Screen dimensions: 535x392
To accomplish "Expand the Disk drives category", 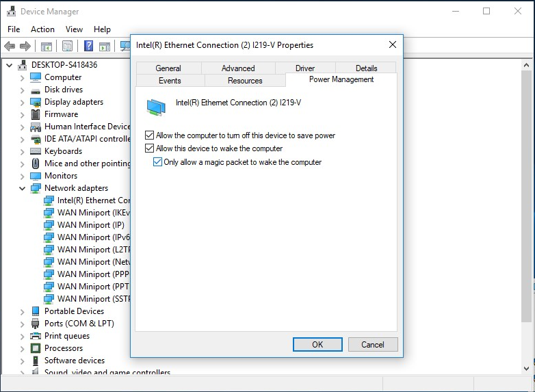I will coord(22,90).
